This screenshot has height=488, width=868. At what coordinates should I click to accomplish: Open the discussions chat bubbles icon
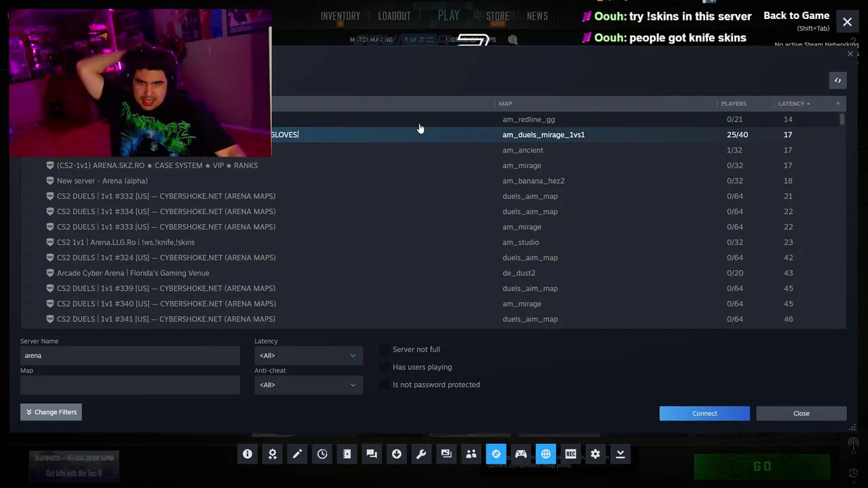click(372, 454)
